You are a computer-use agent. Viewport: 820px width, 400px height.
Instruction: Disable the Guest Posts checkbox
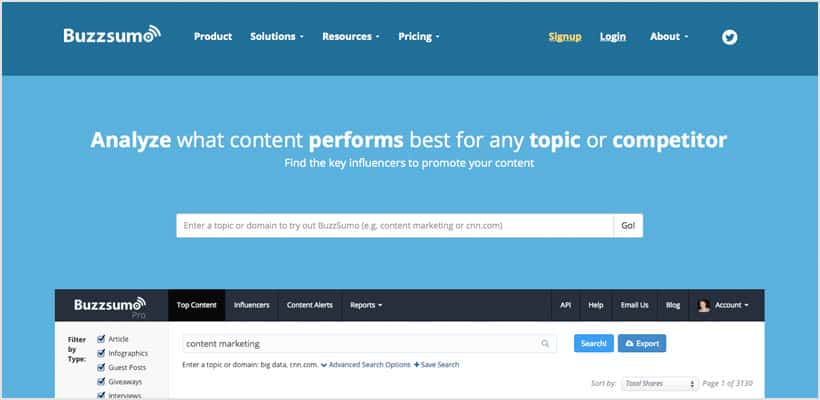click(101, 367)
